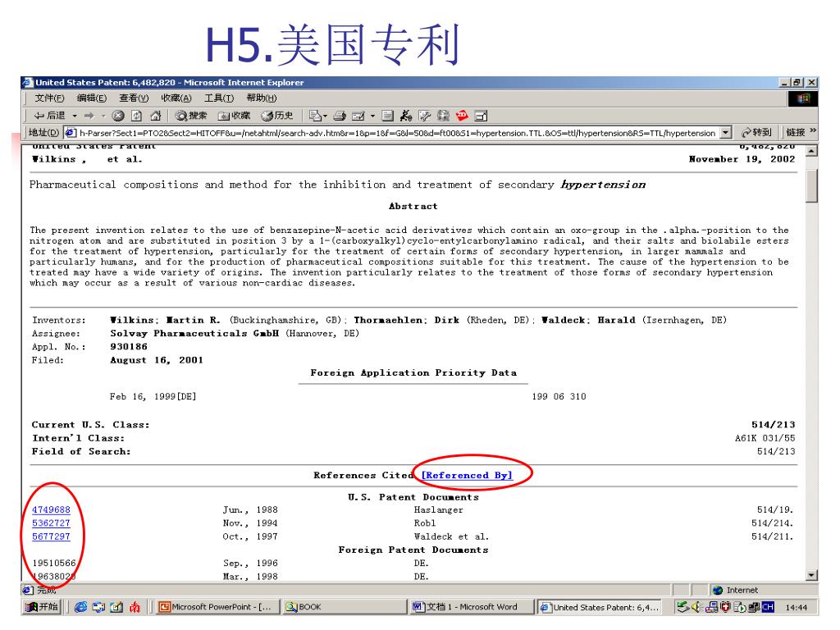
Task: Click the CH language indicator in tray
Action: 768,607
